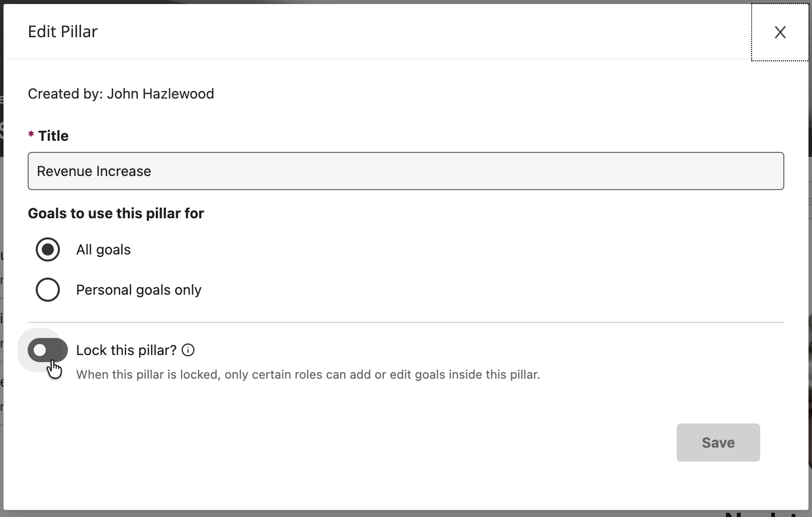The height and width of the screenshot is (517, 812).
Task: Click the word "Revenue" in the Title field
Action: click(64, 171)
